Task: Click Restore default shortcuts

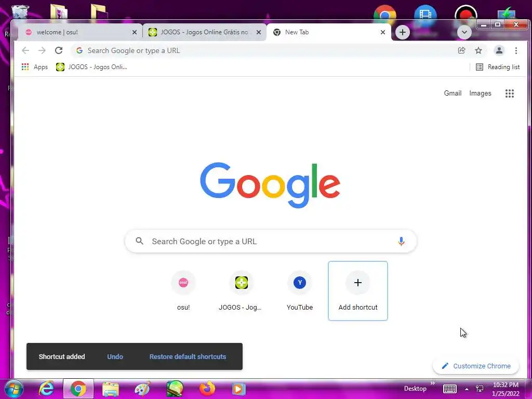Action: click(188, 356)
